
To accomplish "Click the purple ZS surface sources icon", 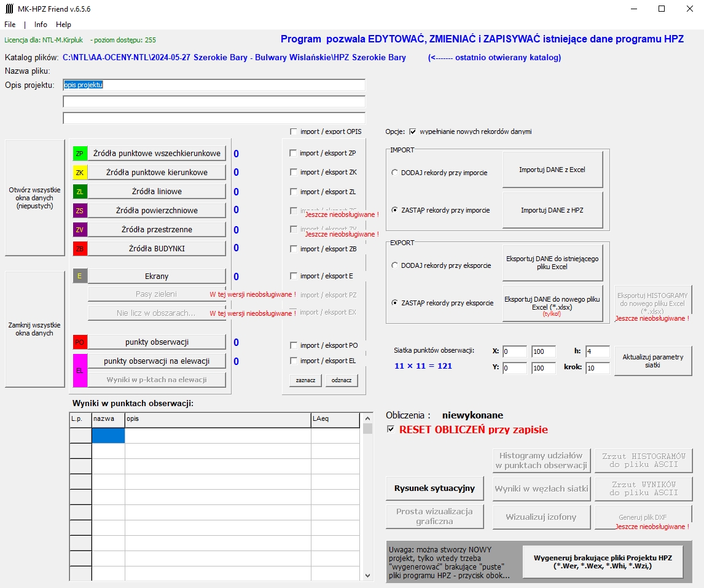I will pos(80,211).
